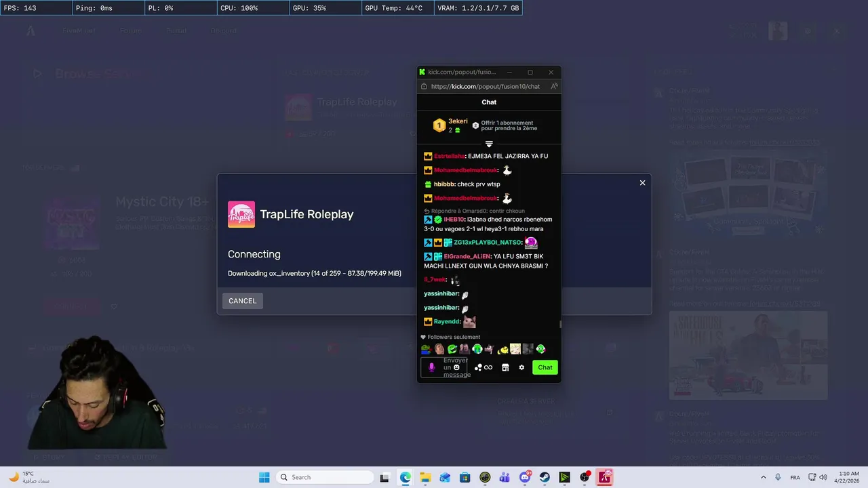Viewport: 868px width, 488px height.
Task: Open the Windows Start menu
Action: [x=264, y=477]
